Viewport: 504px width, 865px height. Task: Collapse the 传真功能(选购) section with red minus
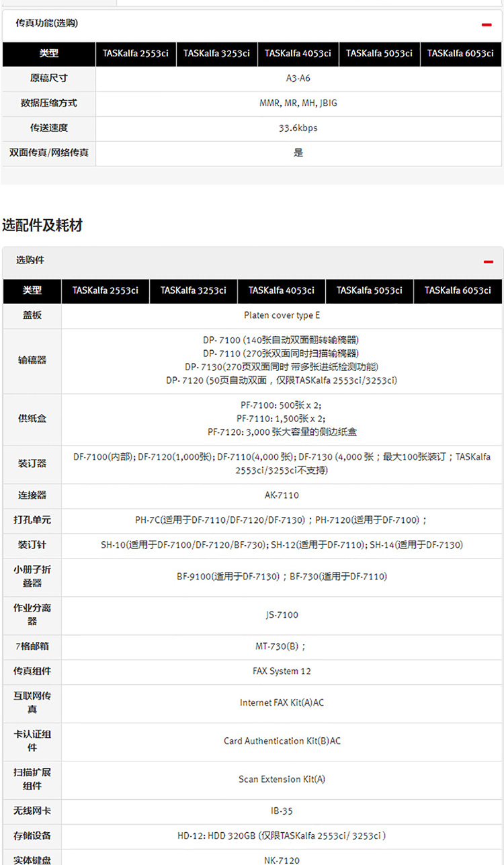(x=487, y=25)
